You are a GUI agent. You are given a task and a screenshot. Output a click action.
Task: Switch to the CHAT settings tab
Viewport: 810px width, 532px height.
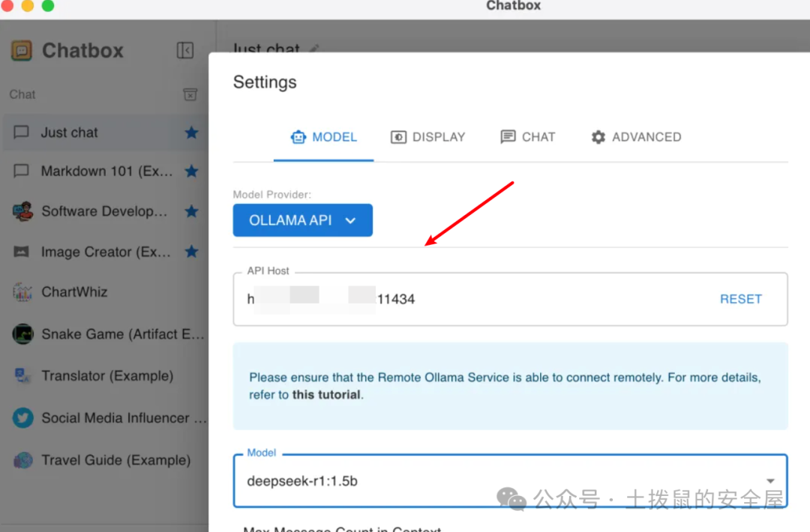(x=528, y=137)
